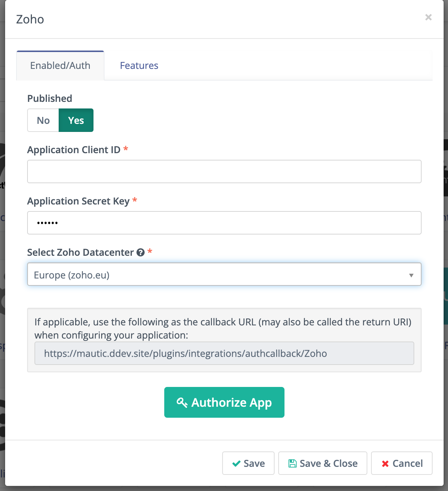The height and width of the screenshot is (491, 448).
Task: Click the key icon on Authorize App
Action: pyautogui.click(x=182, y=402)
